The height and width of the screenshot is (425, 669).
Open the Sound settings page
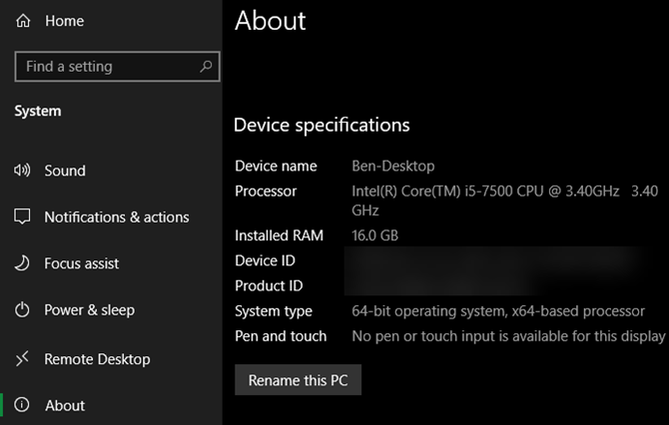coord(65,171)
